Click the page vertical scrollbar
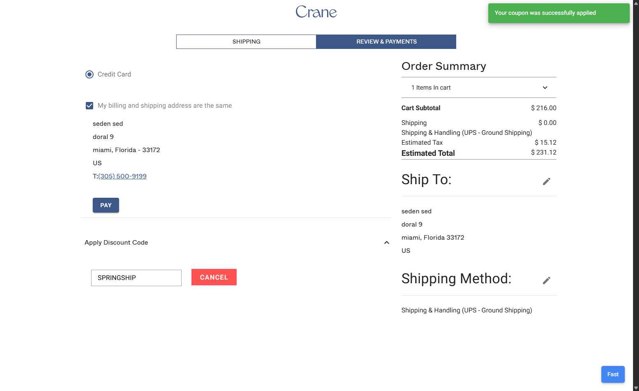Image resolution: width=639 pixels, height=391 pixels. coord(636,196)
